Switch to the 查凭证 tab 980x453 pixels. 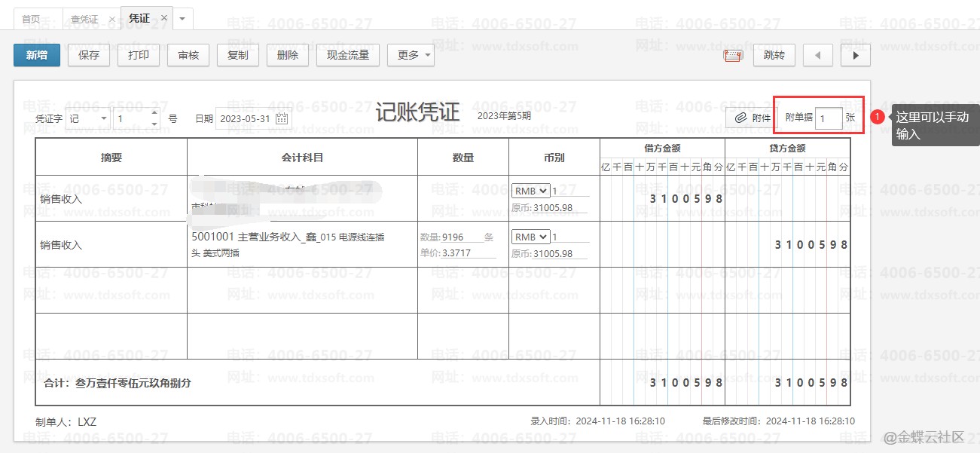pos(84,19)
